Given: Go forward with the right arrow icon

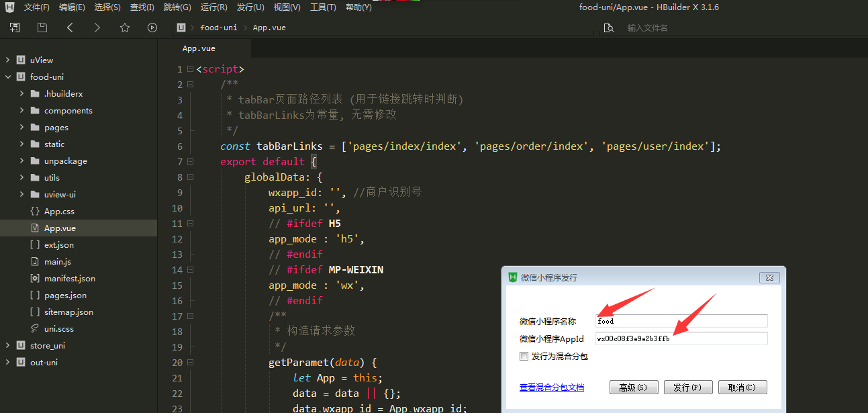Looking at the screenshot, I should [x=97, y=28].
